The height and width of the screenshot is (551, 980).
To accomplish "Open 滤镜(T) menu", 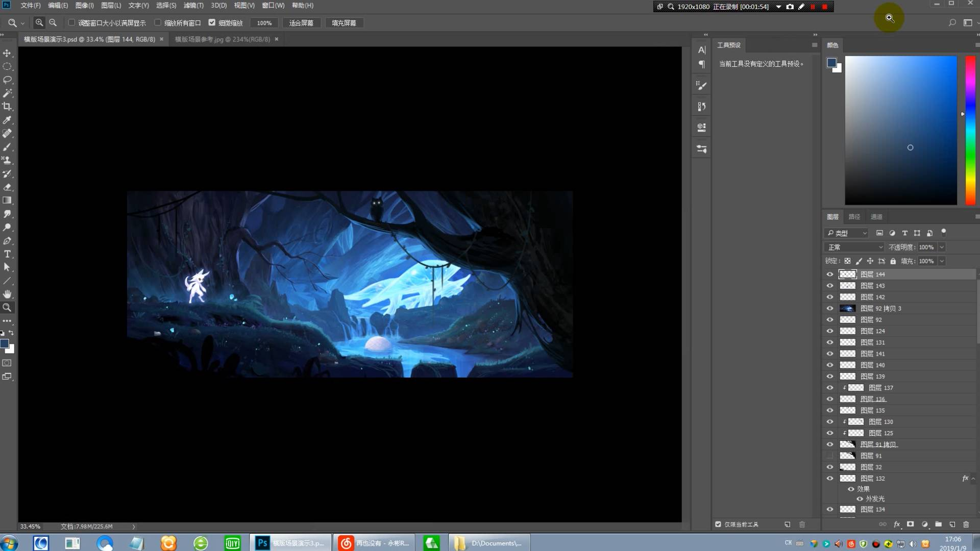I will point(193,6).
